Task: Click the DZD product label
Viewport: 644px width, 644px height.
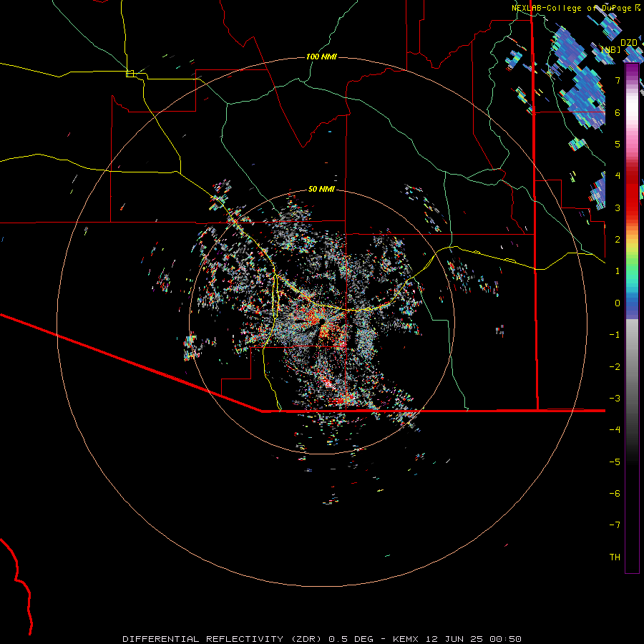Action: (628, 43)
